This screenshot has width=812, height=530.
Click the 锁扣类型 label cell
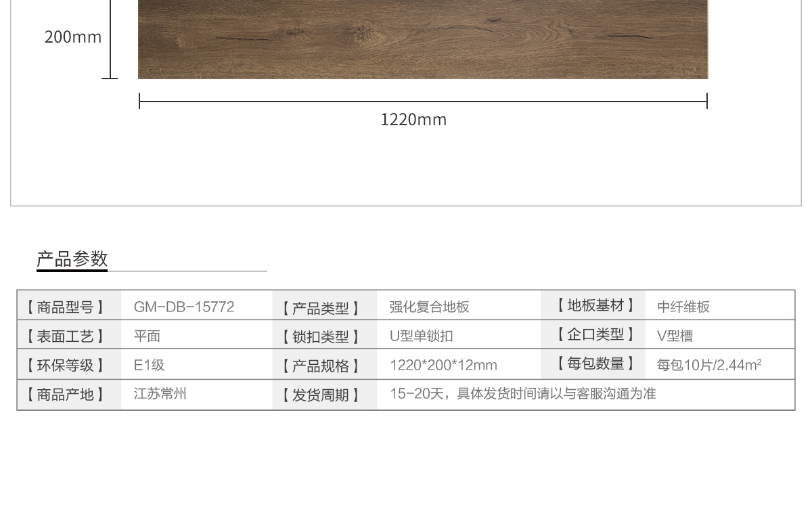[321, 337]
